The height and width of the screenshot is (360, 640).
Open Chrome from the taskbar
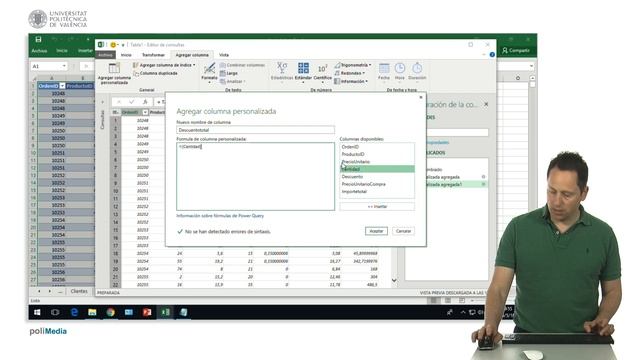pyautogui.click(x=111, y=312)
